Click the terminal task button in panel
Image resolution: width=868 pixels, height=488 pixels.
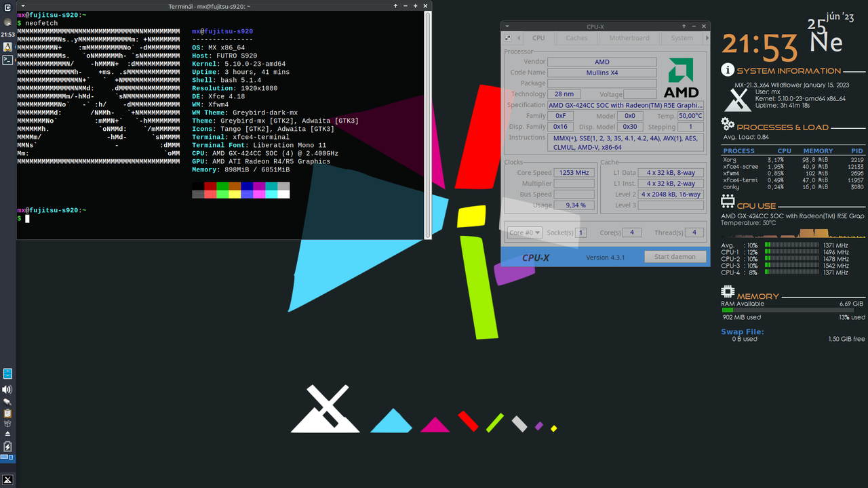coord(7,60)
